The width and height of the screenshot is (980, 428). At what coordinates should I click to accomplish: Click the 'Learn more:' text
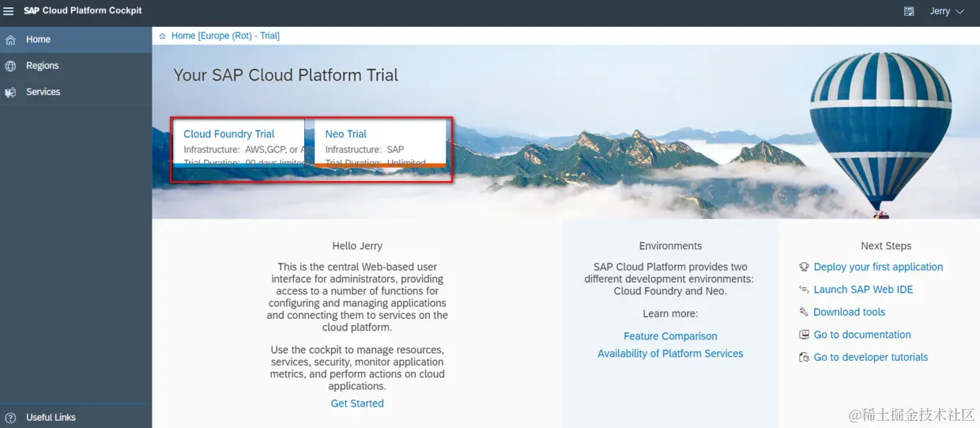tap(670, 313)
